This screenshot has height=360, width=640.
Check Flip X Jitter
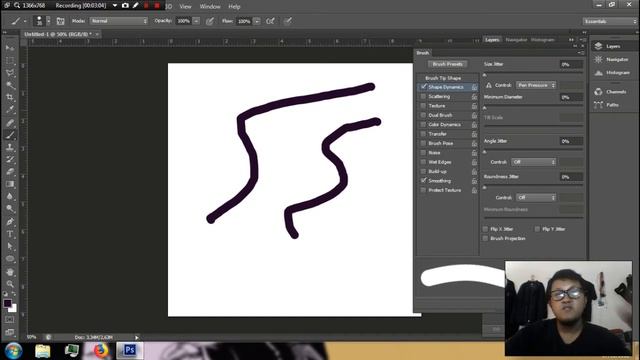coord(485,229)
